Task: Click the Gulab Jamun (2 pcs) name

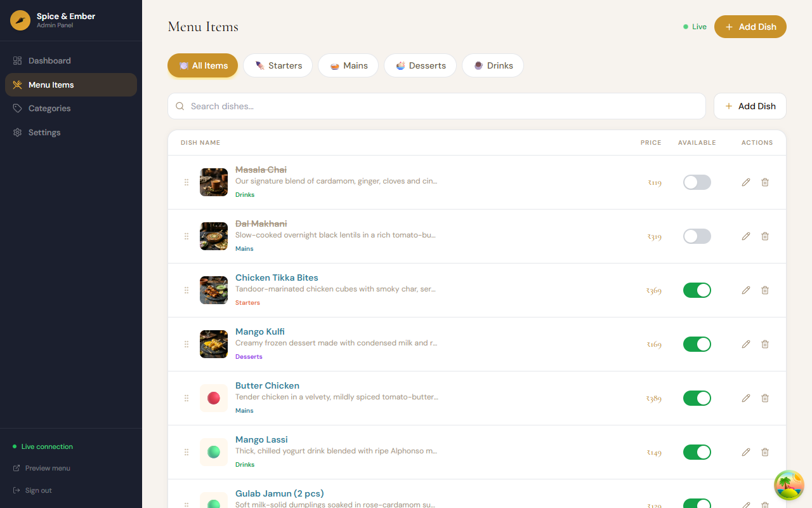Action: [280, 493]
